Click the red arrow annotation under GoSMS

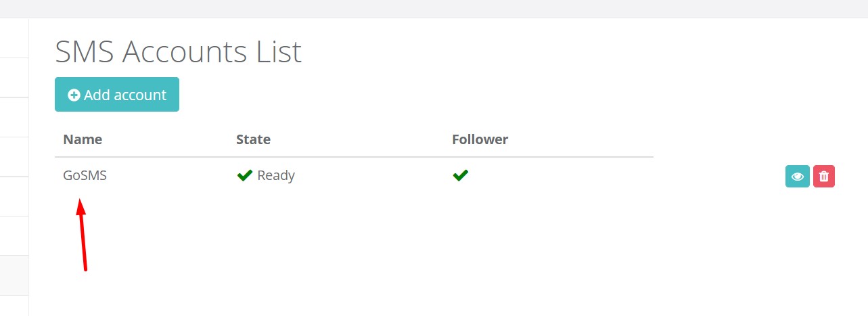pyautogui.click(x=82, y=234)
